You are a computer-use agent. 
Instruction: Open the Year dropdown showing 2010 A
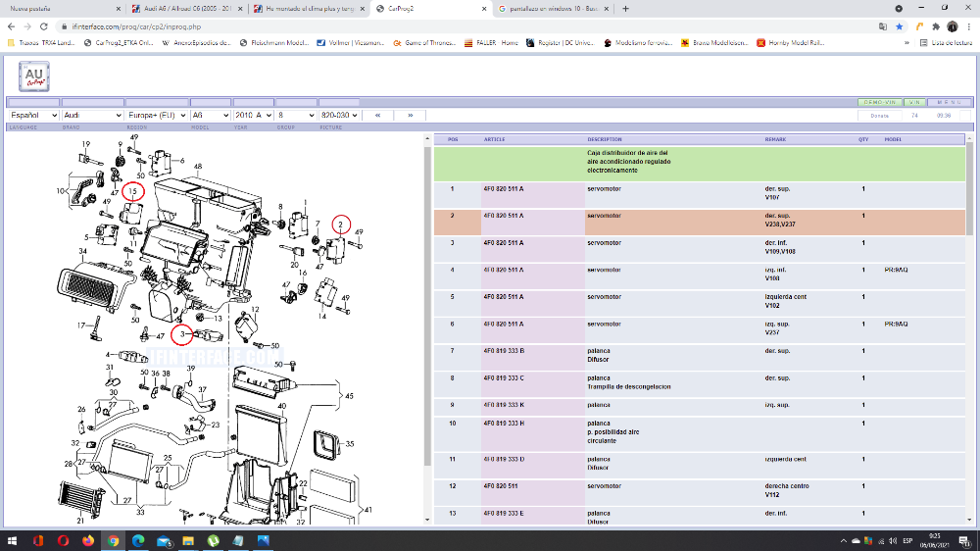[253, 115]
